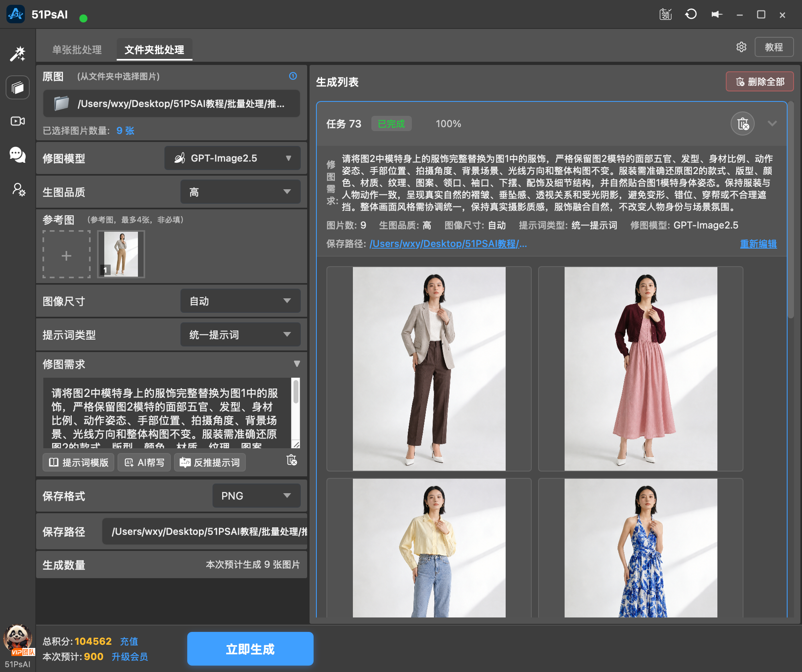This screenshot has width=802, height=672.
Task: Click the 教程 button
Action: click(x=774, y=47)
